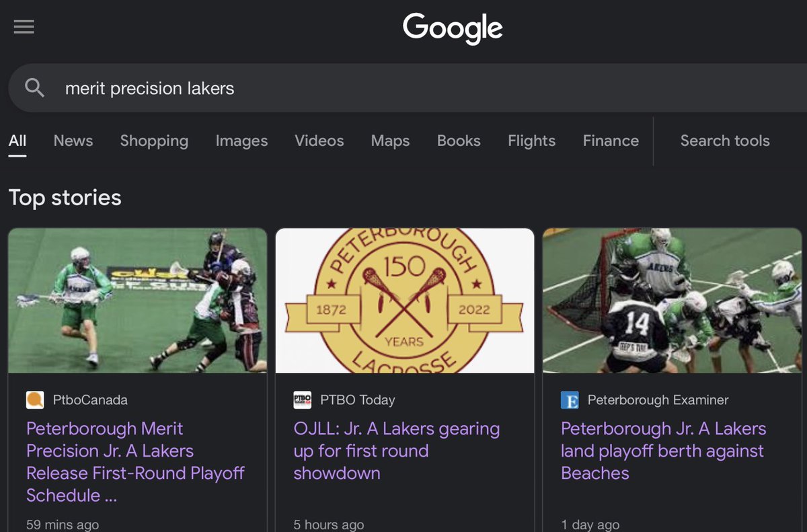This screenshot has width=807, height=532.
Task: Open the PtboCanada lacrosse game thumbnail
Action: click(x=138, y=301)
